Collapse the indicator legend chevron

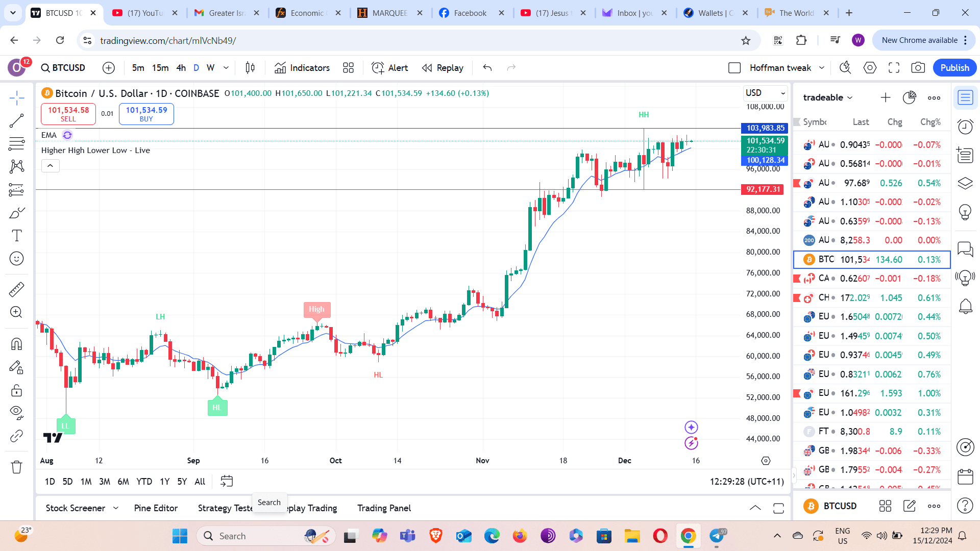click(x=51, y=166)
